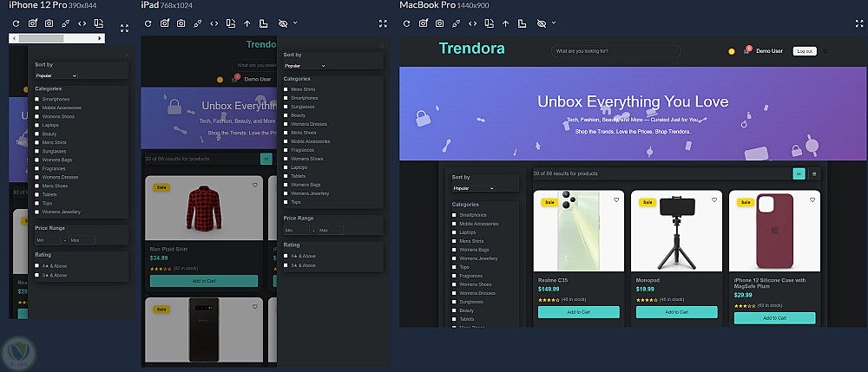The width and height of the screenshot is (868, 372).
Task: Click Demo User name in MacBook header
Action: point(769,51)
